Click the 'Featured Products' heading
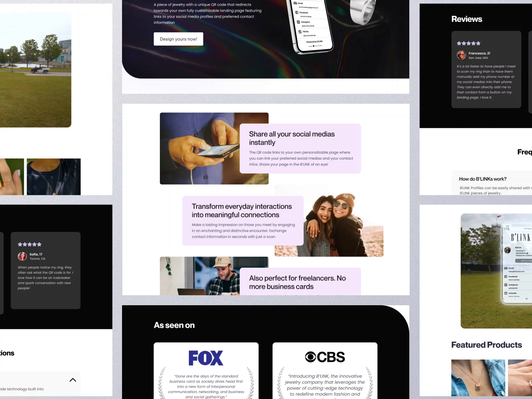The height and width of the screenshot is (399, 532). tap(486, 345)
